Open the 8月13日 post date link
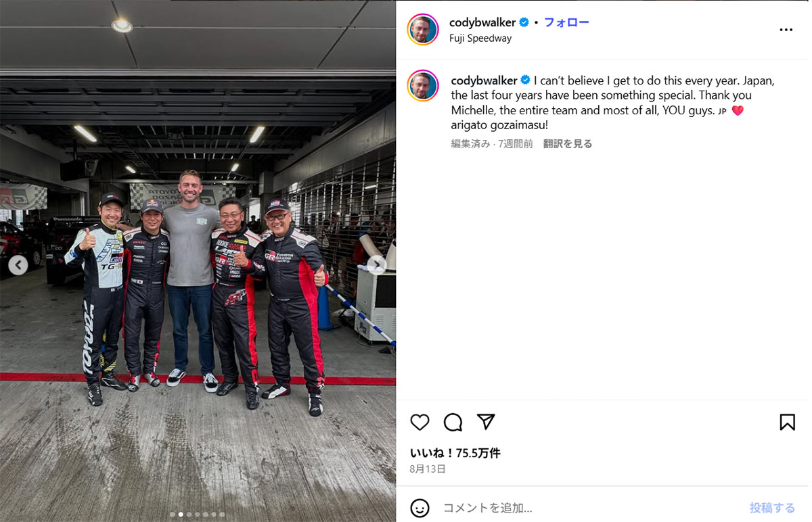The image size is (812, 522). click(428, 469)
